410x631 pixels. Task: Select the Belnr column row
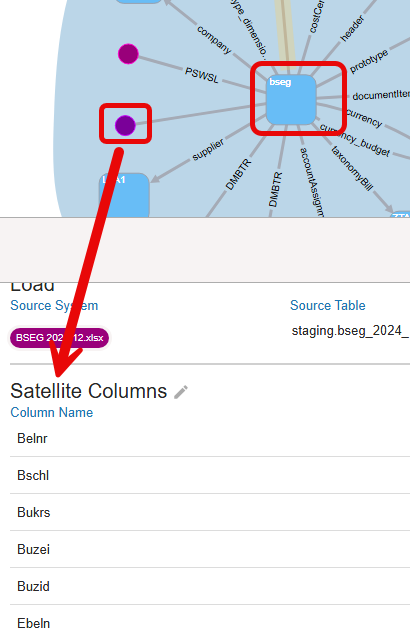(x=210, y=438)
